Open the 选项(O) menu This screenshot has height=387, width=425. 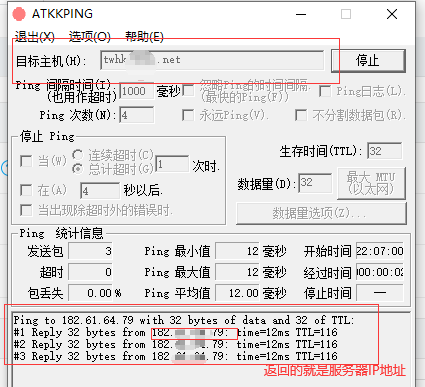(90, 36)
